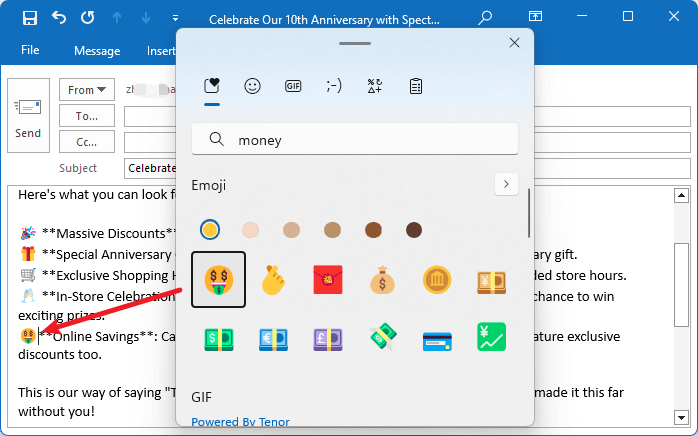Select the red envelope emoji
The height and width of the screenshot is (436, 698).
pos(328,280)
